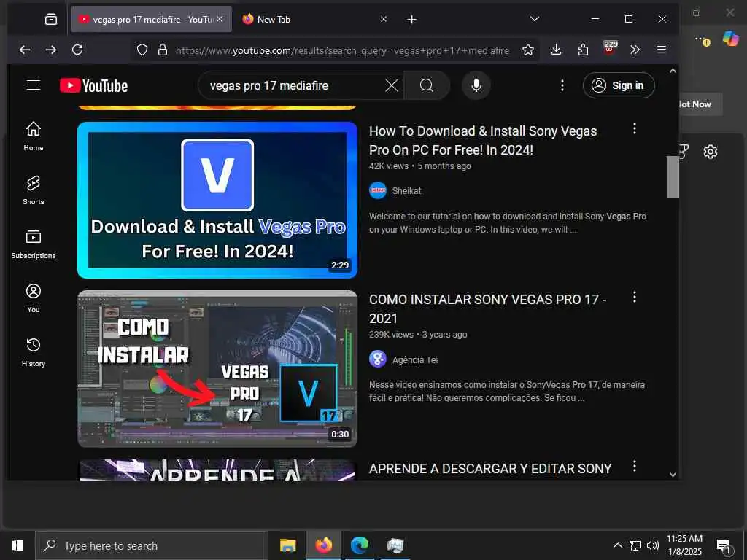This screenshot has height=560, width=747.
Task: Open APRENDE A DESCARGAR Y EDITAR SONY title
Action: (x=490, y=469)
